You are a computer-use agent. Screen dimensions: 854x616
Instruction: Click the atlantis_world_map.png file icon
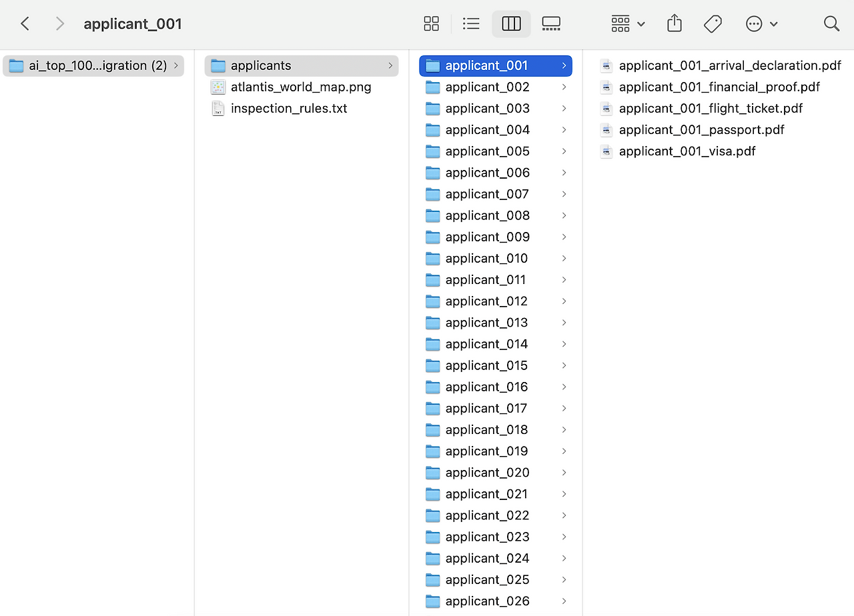click(218, 87)
